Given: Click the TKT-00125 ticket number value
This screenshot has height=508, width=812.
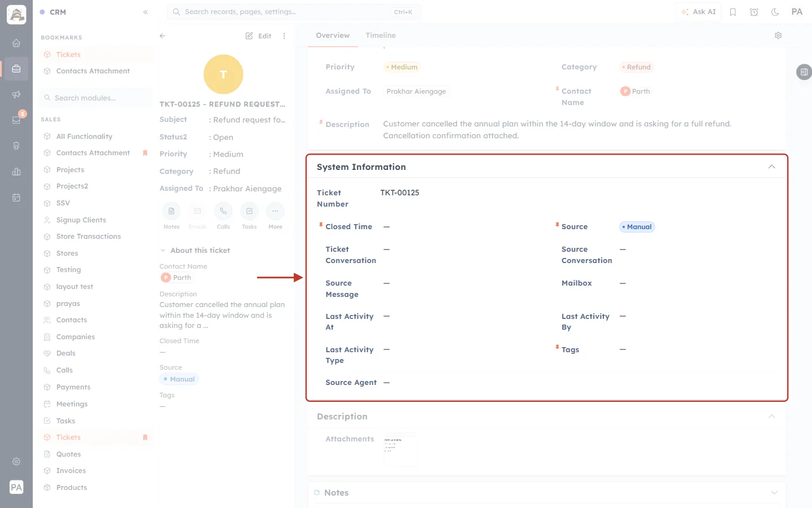Looking at the screenshot, I should 400,193.
